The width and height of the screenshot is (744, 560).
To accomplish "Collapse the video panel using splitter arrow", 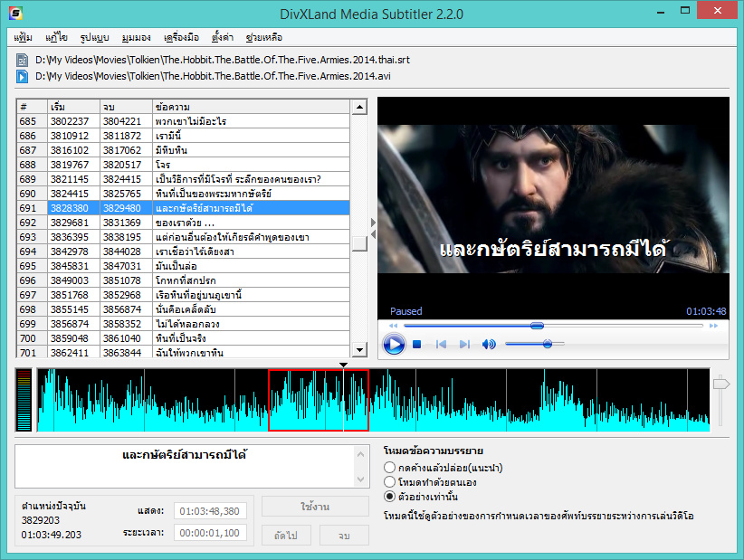I will pos(373,223).
